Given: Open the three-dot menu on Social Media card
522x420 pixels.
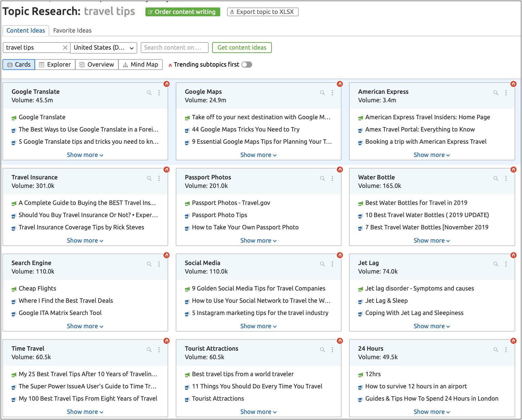Looking at the screenshot, I should pos(332,264).
